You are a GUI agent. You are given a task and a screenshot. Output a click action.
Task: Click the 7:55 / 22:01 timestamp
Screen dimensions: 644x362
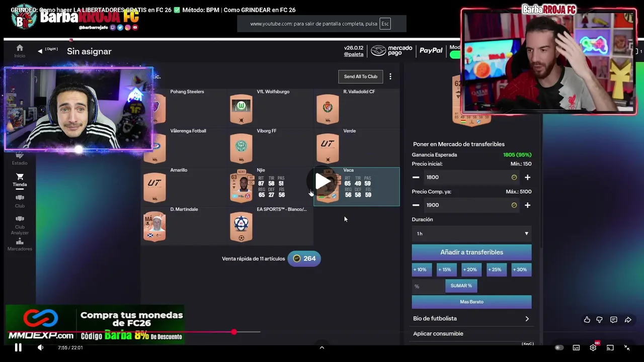(70, 347)
